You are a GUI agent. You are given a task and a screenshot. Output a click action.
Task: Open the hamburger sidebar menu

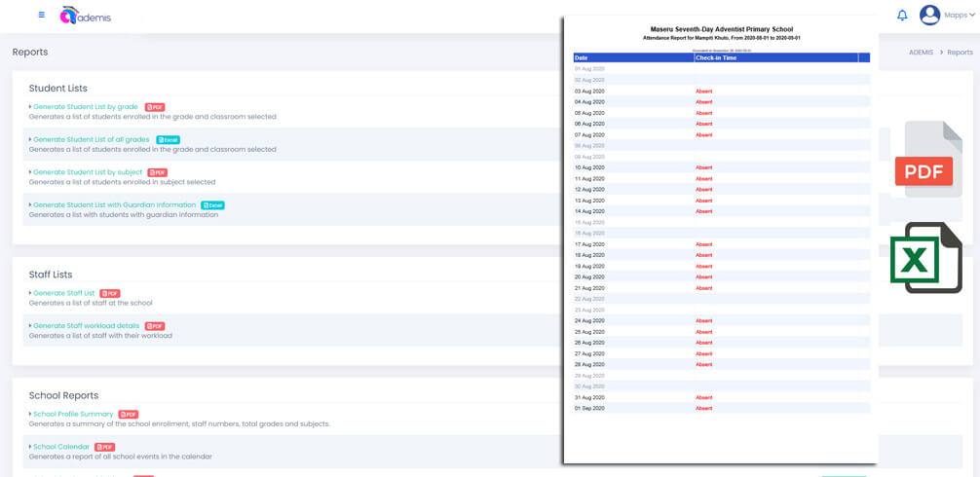[41, 15]
